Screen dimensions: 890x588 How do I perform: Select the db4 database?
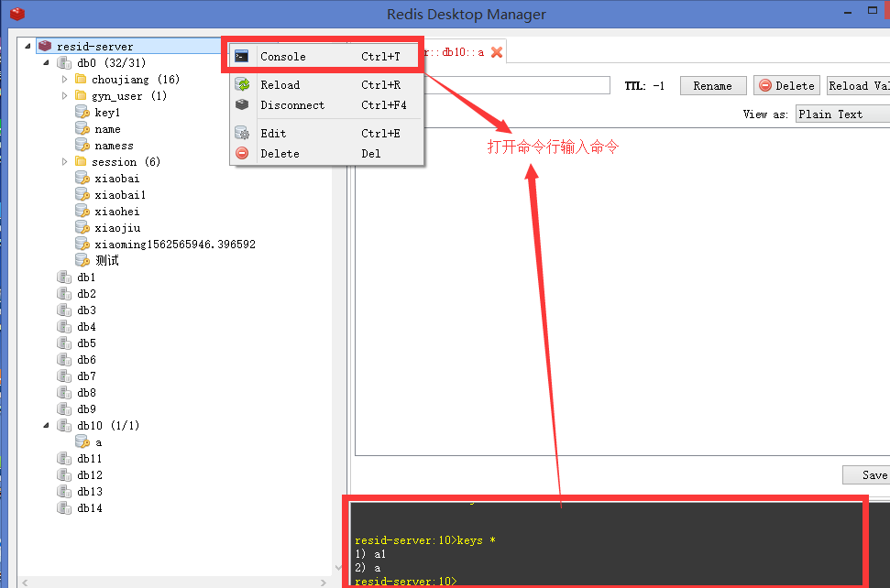tap(86, 327)
